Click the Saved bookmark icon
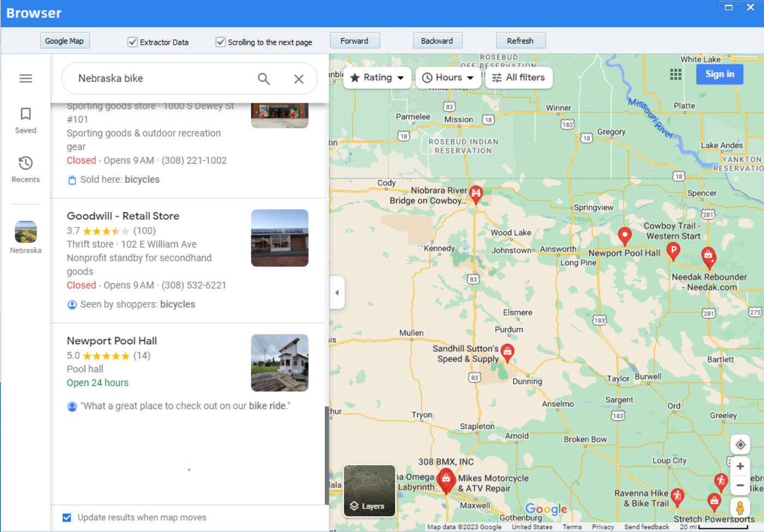 tap(26, 114)
